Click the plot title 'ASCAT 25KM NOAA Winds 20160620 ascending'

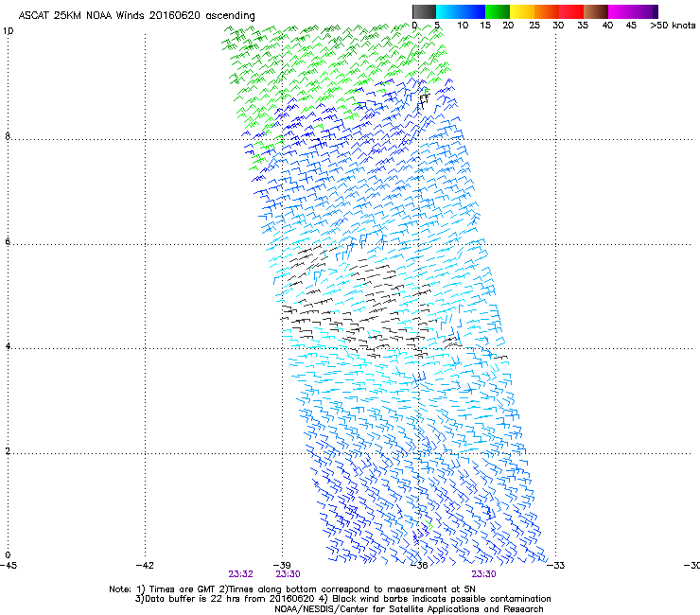coord(136,16)
